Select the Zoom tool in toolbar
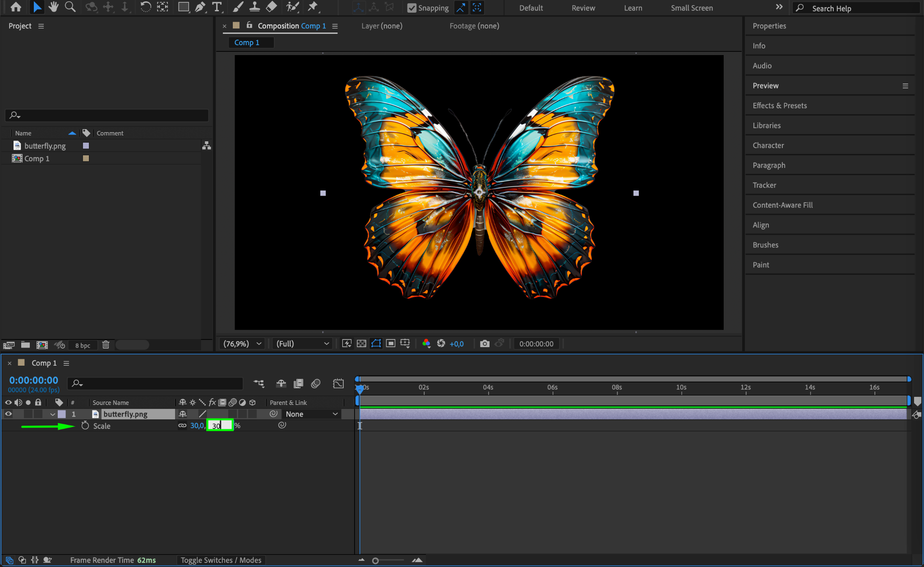The width and height of the screenshot is (924, 567). [x=70, y=7]
